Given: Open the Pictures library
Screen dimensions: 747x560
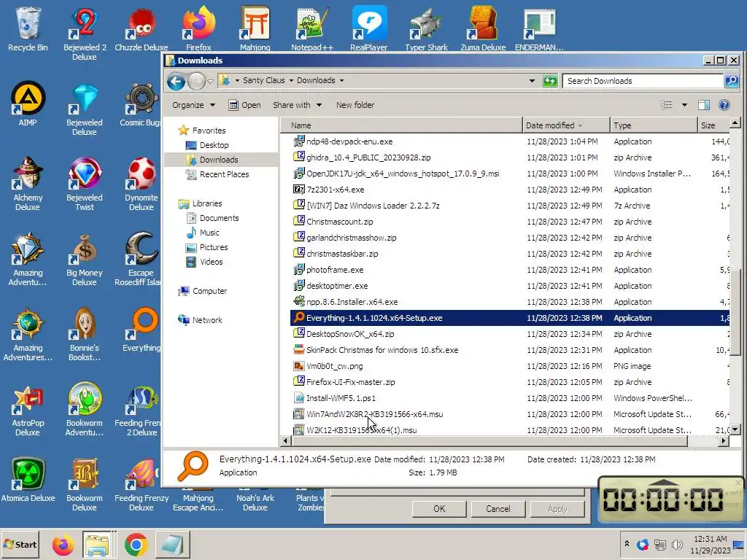Looking at the screenshot, I should coord(214,247).
